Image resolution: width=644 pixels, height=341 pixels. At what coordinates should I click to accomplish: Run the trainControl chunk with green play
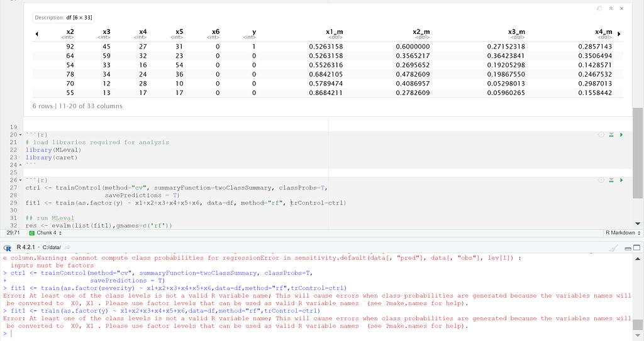pos(621,180)
